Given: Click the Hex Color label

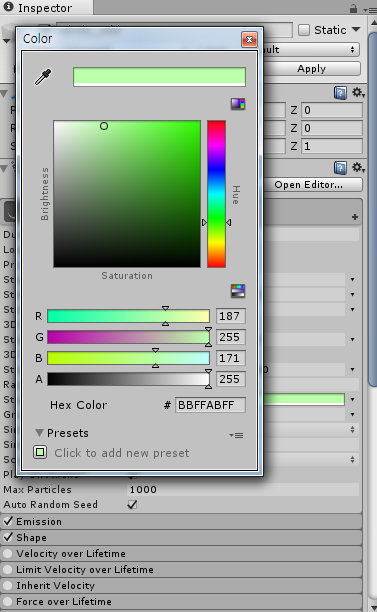Looking at the screenshot, I should [78, 405].
